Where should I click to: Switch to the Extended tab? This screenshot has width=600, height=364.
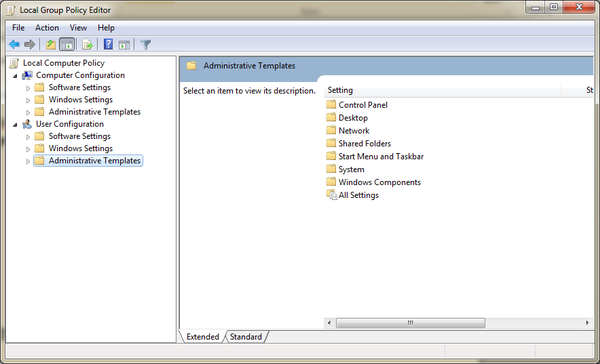[x=202, y=337]
